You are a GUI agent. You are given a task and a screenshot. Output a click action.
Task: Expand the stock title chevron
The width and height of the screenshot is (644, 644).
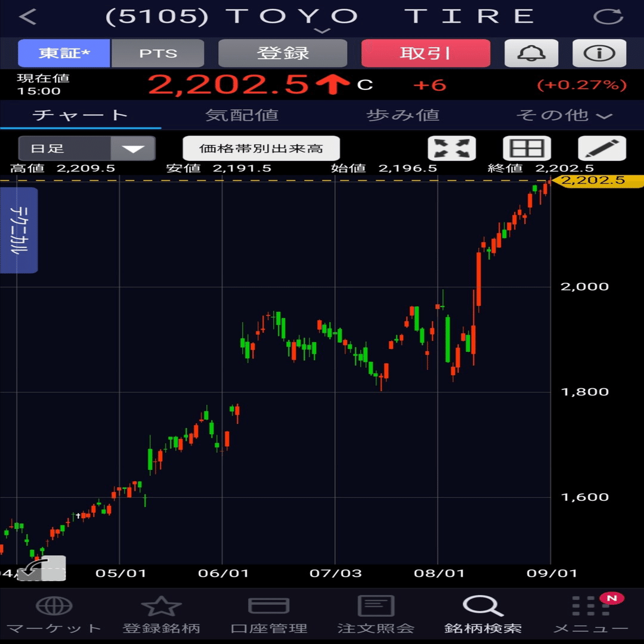coord(322,31)
